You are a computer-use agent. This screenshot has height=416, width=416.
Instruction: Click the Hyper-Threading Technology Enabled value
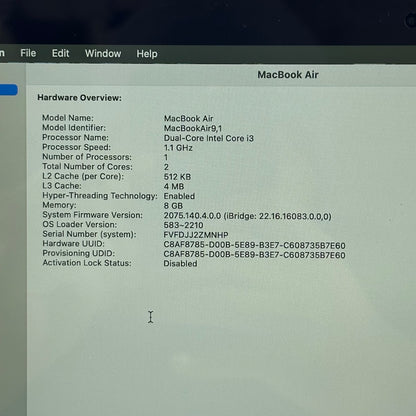pyautogui.click(x=179, y=196)
